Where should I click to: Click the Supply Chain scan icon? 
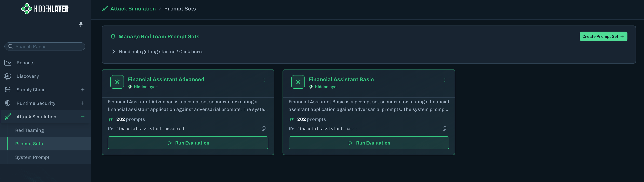8,89
